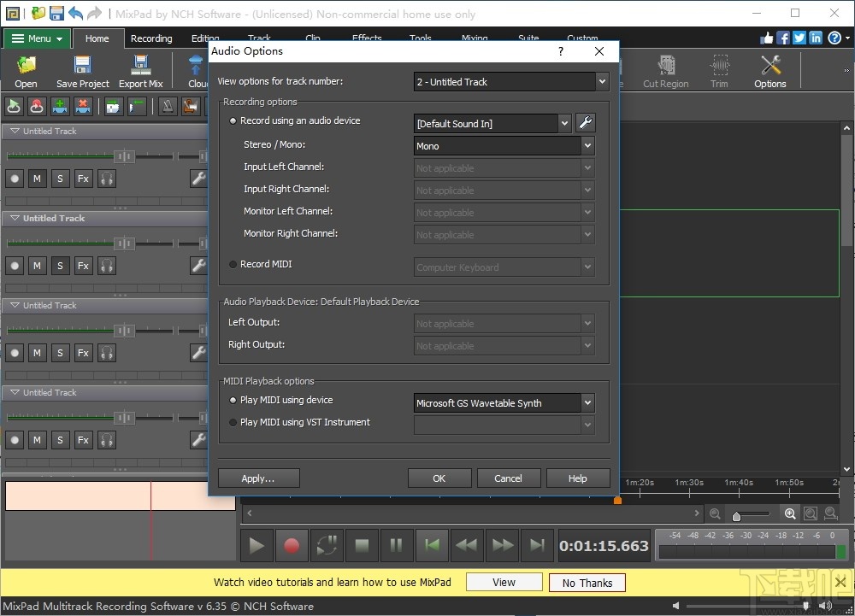Click the Save Project toolbar icon
The height and width of the screenshot is (616, 855).
pos(82,72)
